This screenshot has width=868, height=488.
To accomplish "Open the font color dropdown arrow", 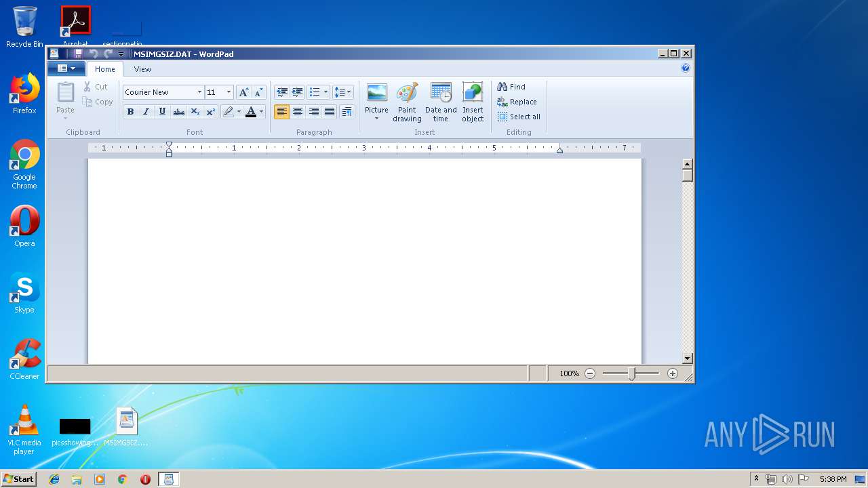I will tap(261, 112).
